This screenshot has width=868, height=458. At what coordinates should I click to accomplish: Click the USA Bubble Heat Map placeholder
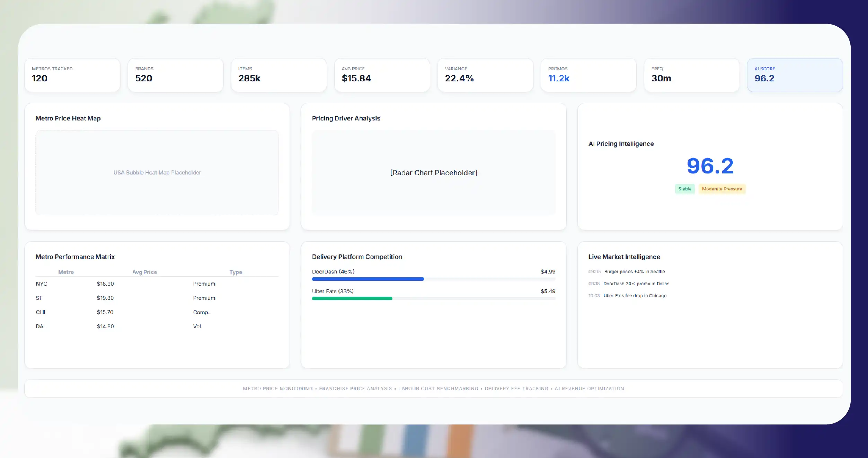157,172
